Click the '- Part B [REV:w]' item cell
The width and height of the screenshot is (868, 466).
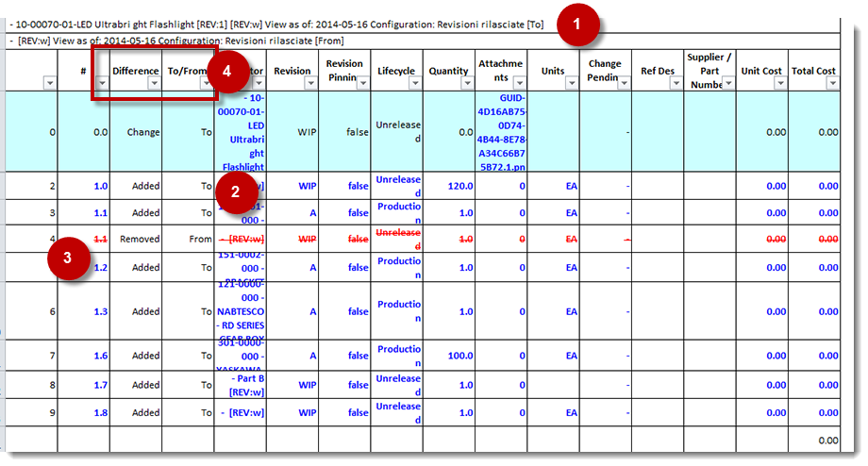(x=241, y=385)
